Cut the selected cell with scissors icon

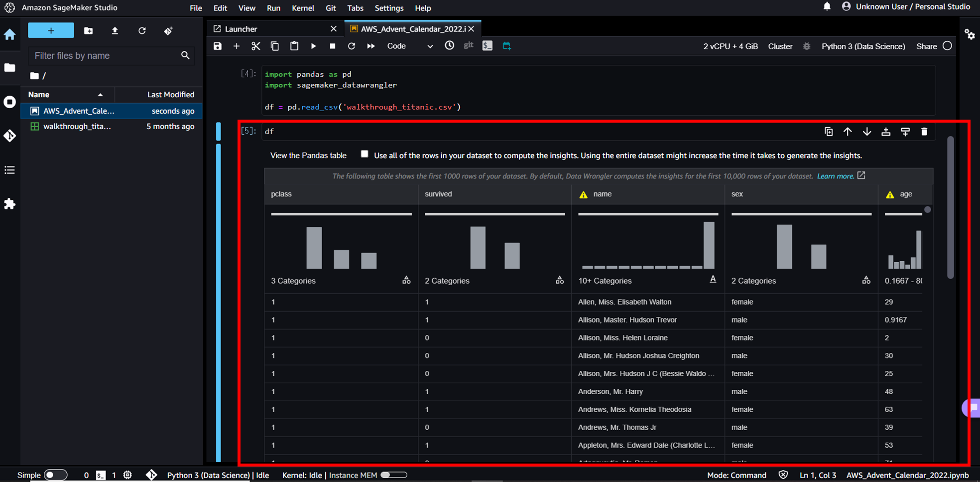click(x=255, y=46)
